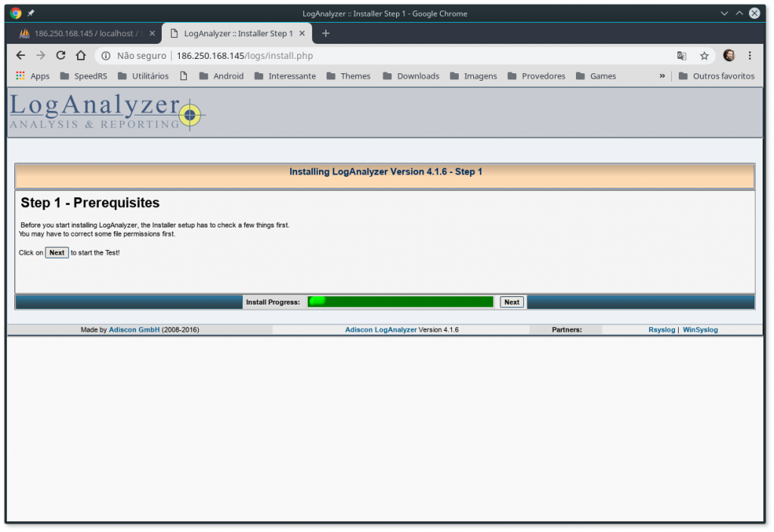Open the Rsyslog partner link
Viewport: 774px width, 532px height.
coord(661,329)
